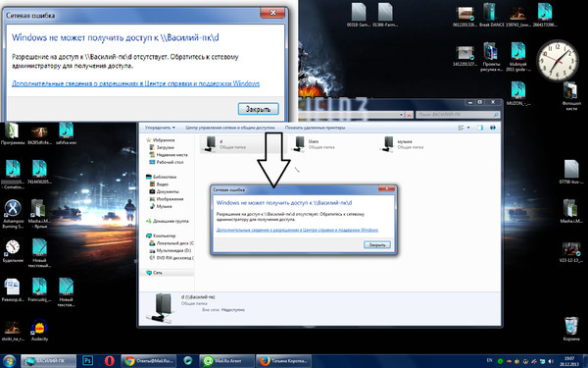The image size is (588, 368).
Task: Select the MUZON_- audio file on desktop
Action: [x=517, y=93]
